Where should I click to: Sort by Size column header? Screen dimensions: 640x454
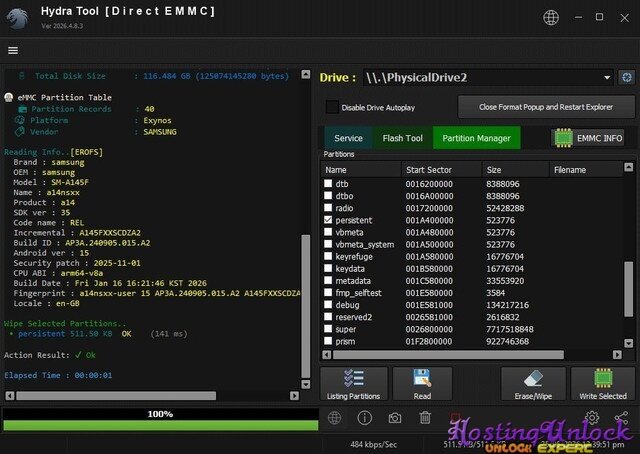(516, 170)
